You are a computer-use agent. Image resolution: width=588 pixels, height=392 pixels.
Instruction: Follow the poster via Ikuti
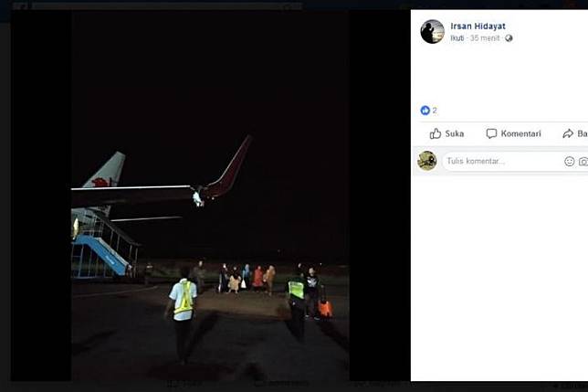point(457,38)
